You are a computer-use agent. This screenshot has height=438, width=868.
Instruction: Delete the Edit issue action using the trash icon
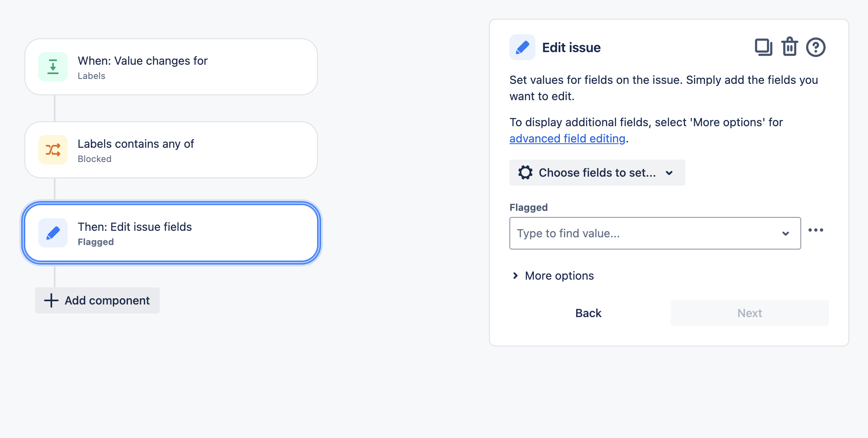[x=789, y=47]
